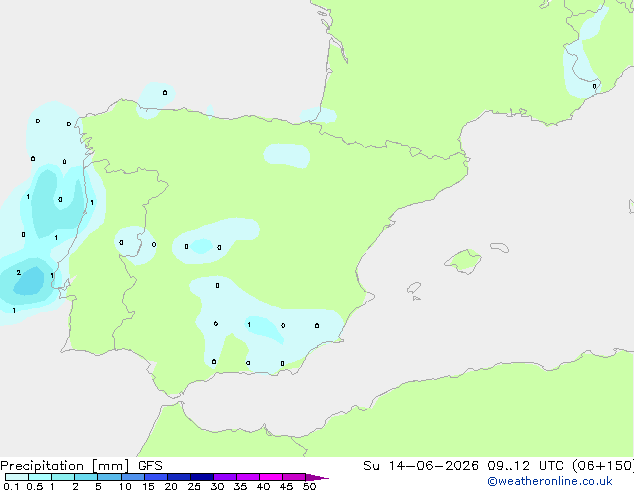
Task: Click the "25" label under the legend
Action: coord(194,486)
